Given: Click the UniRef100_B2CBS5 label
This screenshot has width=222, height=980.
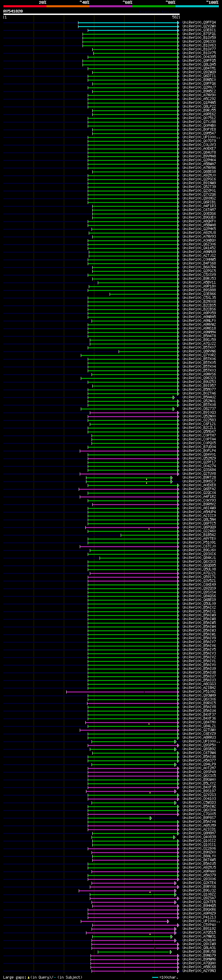Looking at the screenshot, I should click(199, 306).
